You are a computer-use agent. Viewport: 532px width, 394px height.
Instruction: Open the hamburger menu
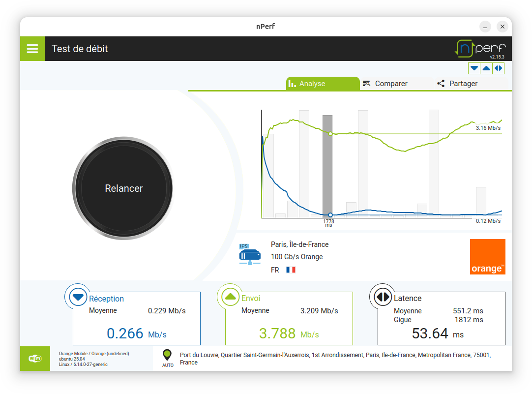(32, 49)
